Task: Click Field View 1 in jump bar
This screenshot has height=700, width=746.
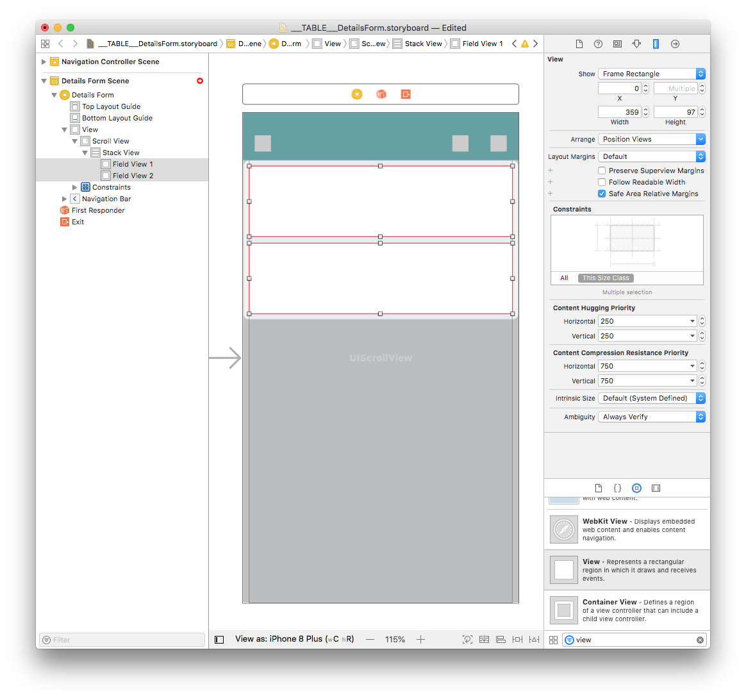Action: 477,44
